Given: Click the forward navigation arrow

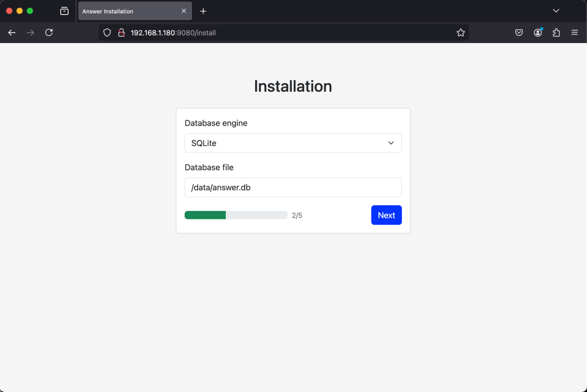Looking at the screenshot, I should point(30,33).
